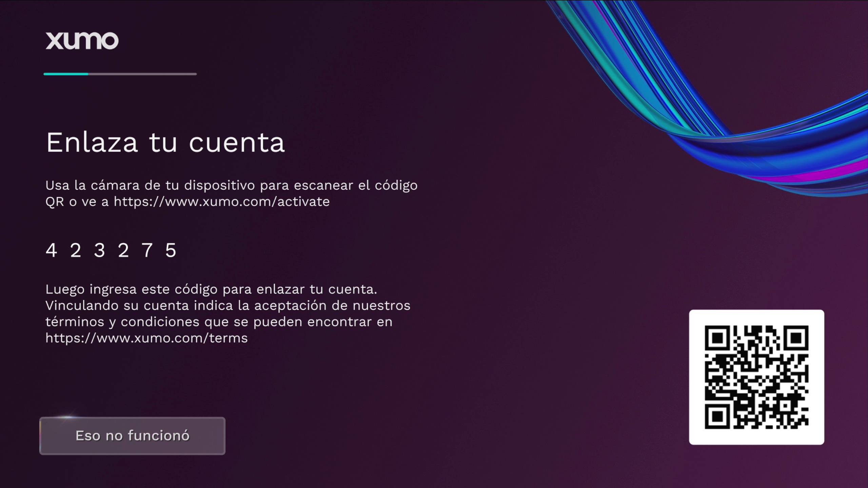Click the 'Vinculando su cuenta indica' line
The width and height of the screenshot is (868, 488).
click(x=228, y=306)
